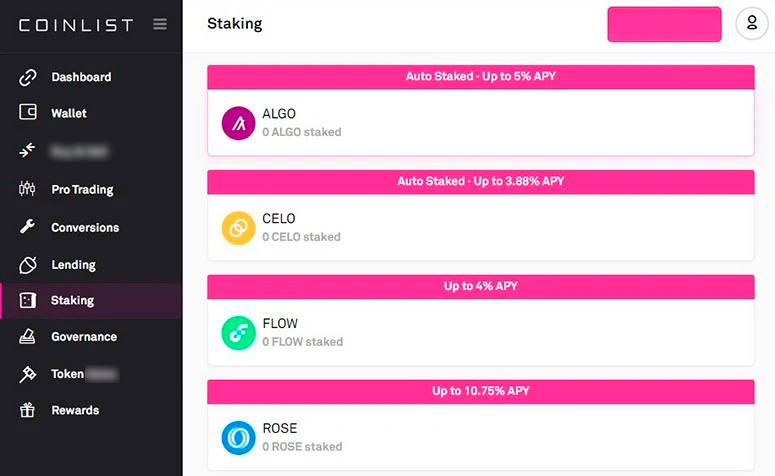The height and width of the screenshot is (476, 775).
Task: Click the ALGO coin logo
Action: (x=239, y=123)
